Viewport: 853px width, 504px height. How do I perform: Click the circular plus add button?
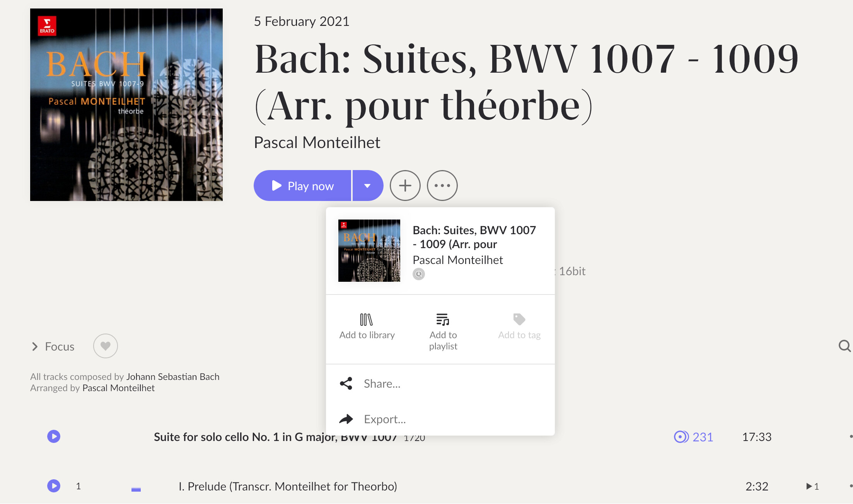[x=405, y=186]
